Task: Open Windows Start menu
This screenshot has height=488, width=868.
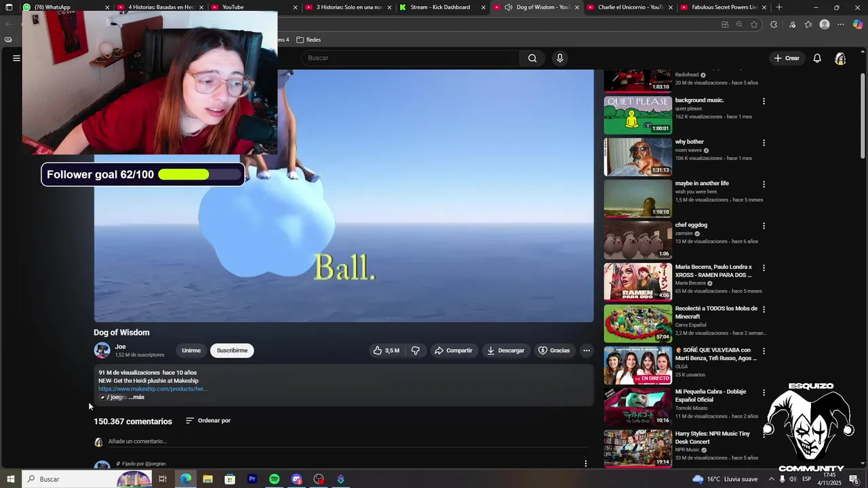Action: [x=9, y=479]
